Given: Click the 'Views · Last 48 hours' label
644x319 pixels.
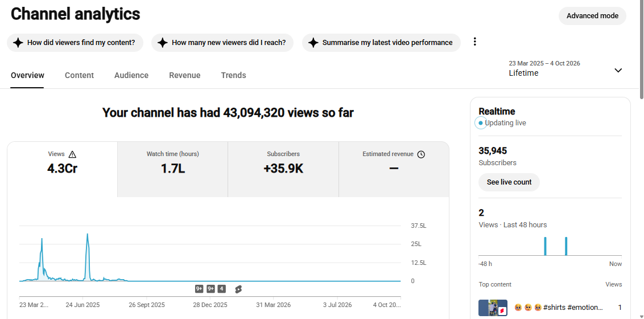Looking at the screenshot, I should [x=513, y=225].
